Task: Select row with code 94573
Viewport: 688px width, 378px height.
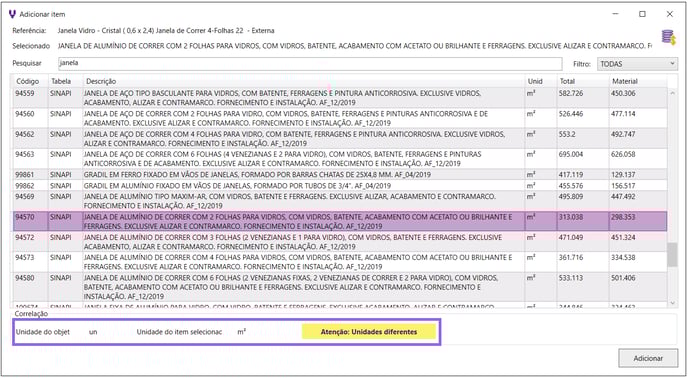Action: [340, 262]
